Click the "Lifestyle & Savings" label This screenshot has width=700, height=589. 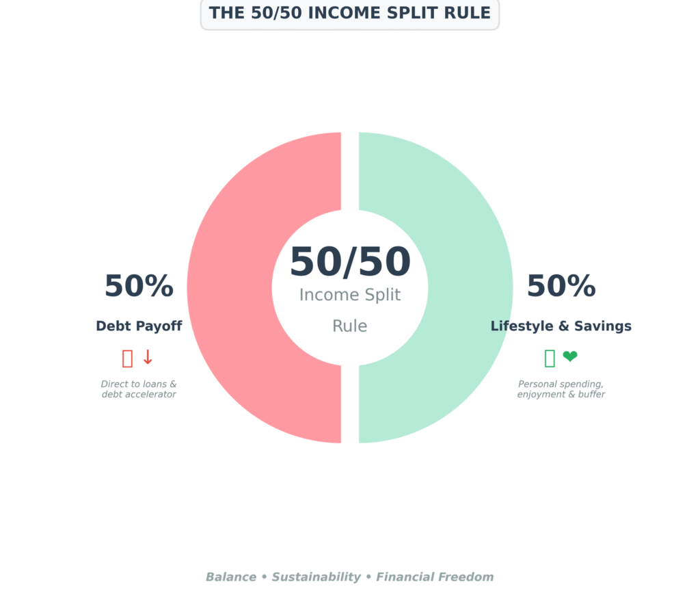coord(561,326)
